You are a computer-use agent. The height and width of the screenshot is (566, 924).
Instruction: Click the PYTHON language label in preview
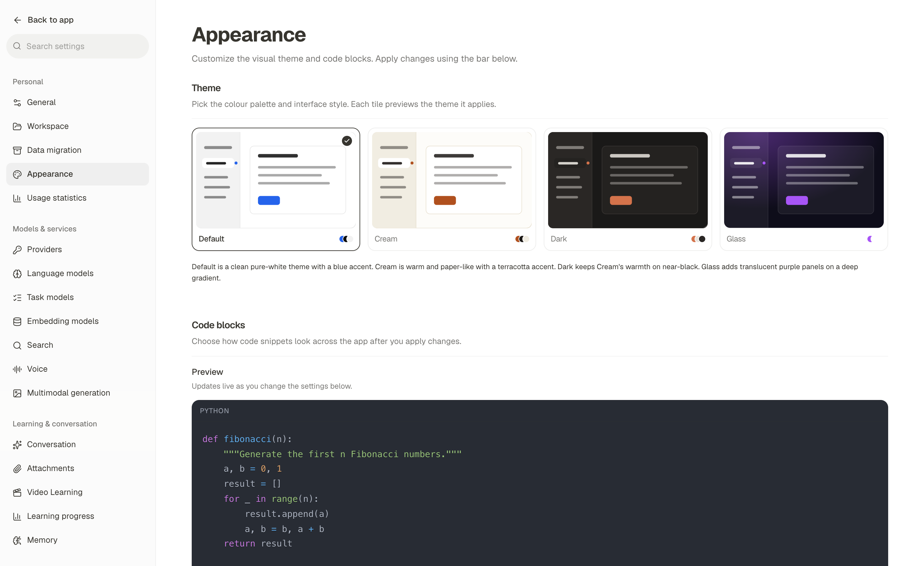tap(214, 411)
